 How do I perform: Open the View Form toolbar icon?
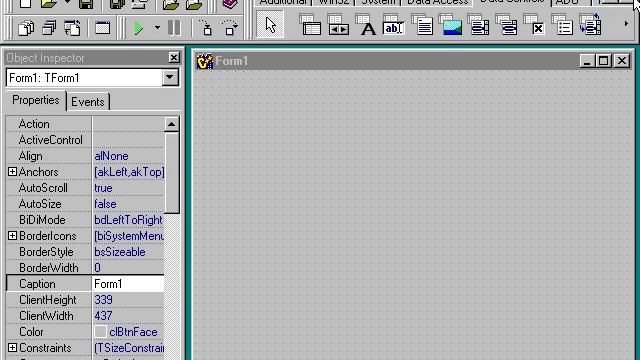click(49, 28)
